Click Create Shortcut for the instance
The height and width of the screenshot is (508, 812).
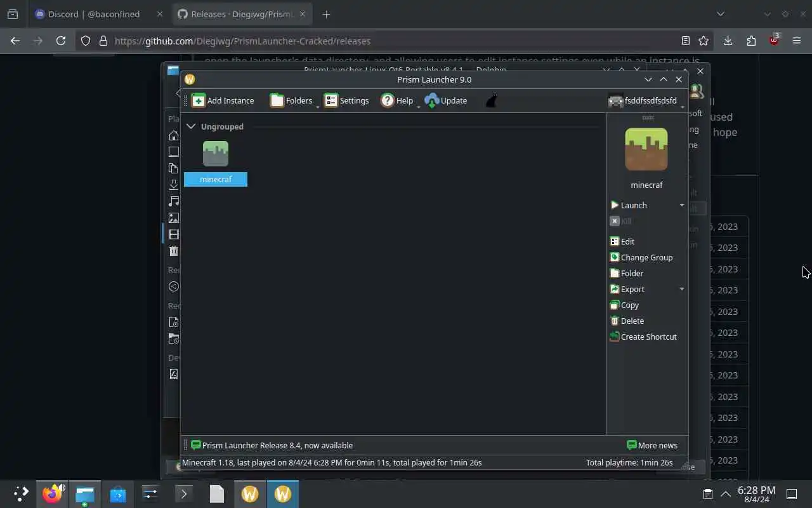click(x=643, y=337)
